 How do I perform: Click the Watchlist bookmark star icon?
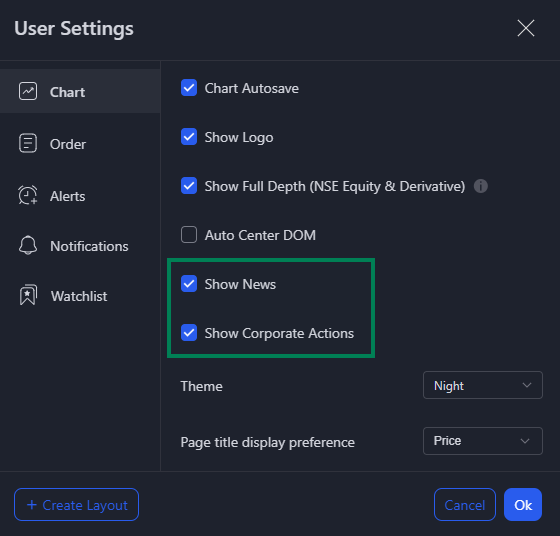pyautogui.click(x=28, y=295)
